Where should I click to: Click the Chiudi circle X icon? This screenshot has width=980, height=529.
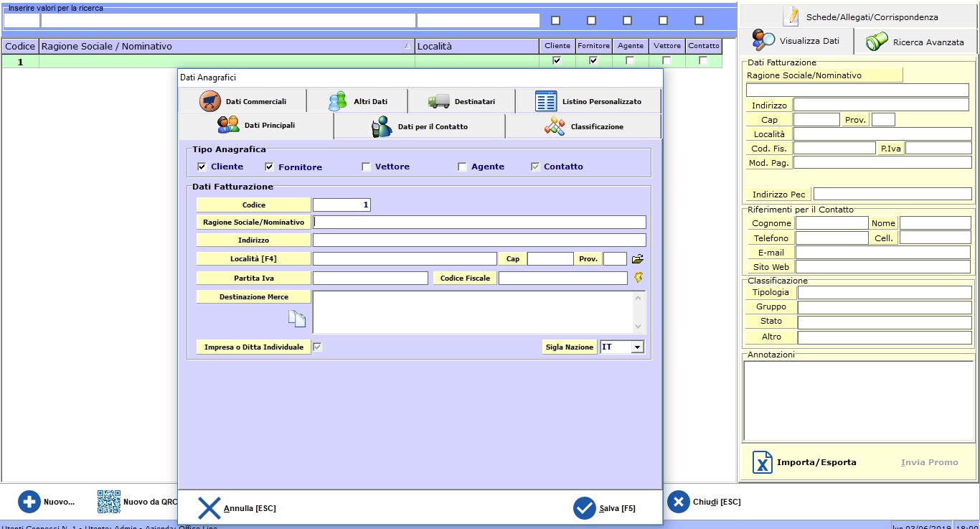tap(678, 502)
